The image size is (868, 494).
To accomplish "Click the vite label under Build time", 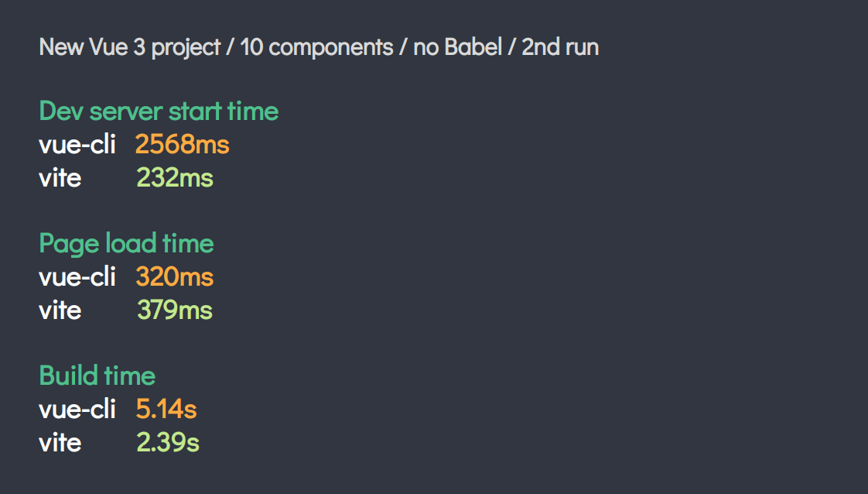I will pyautogui.click(x=60, y=443).
